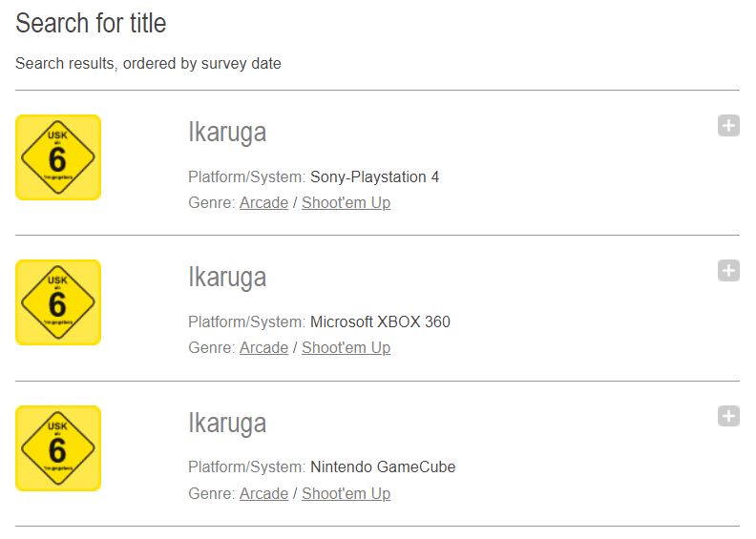756x539 pixels.
Task: Expand the Playstation 4 Ikaruga entry details
Action: [728, 126]
